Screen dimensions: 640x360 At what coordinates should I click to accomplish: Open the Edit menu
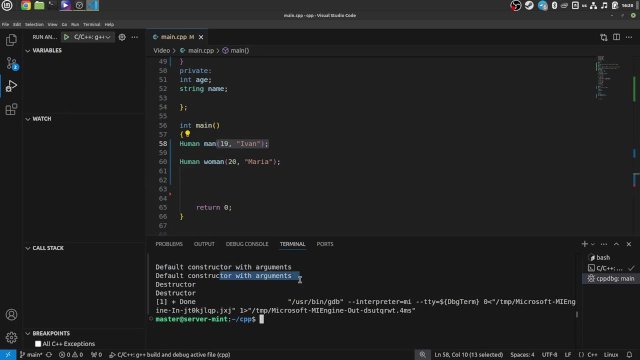click(17, 24)
